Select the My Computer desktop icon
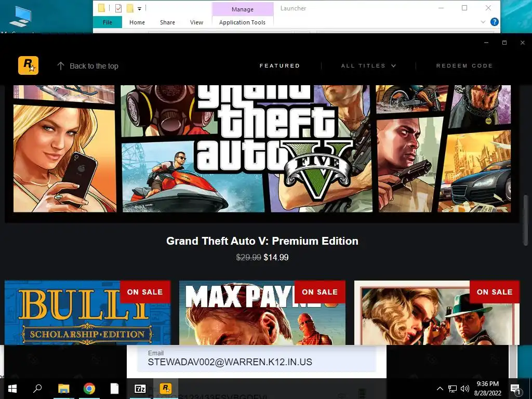 [20, 18]
